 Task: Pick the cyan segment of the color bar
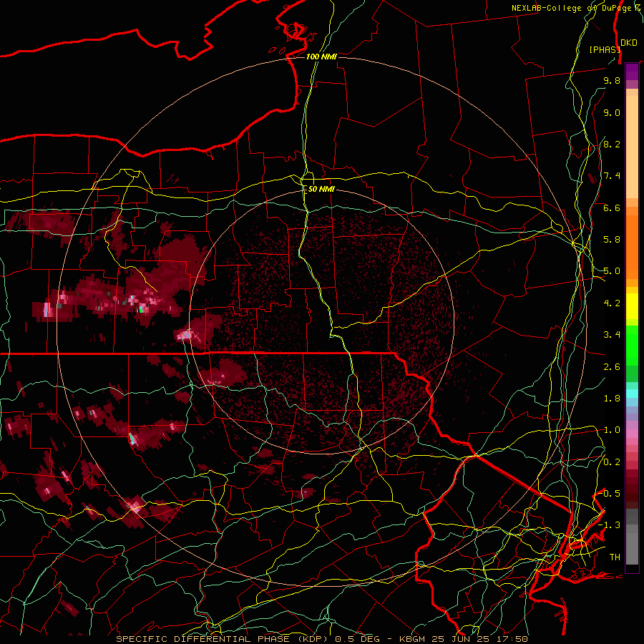coord(632,393)
